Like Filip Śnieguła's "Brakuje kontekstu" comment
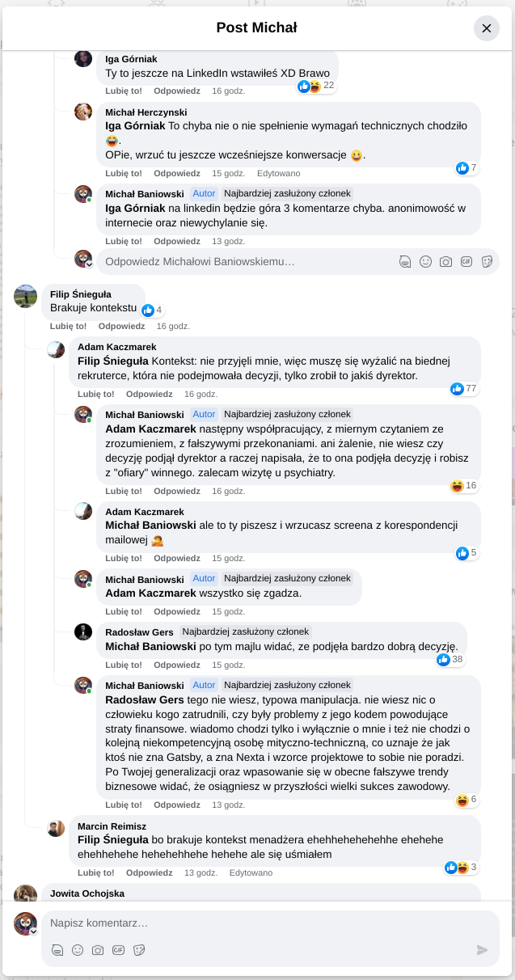The width and height of the screenshot is (515, 980). pyautogui.click(x=68, y=326)
